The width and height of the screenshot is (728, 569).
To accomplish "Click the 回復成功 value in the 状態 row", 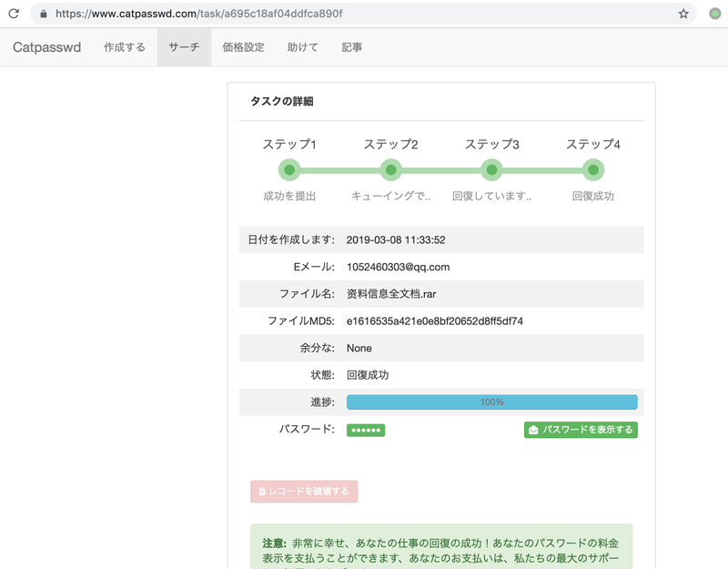I will point(368,375).
